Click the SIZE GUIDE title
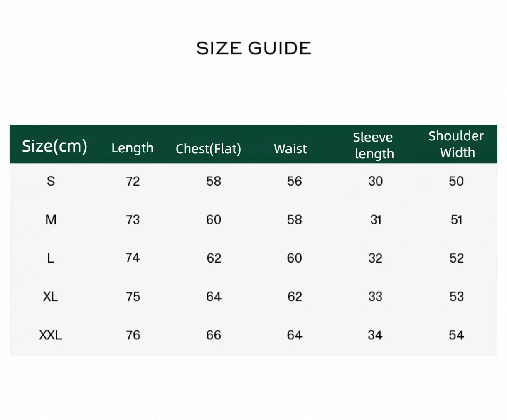The width and height of the screenshot is (507, 420). (253, 48)
